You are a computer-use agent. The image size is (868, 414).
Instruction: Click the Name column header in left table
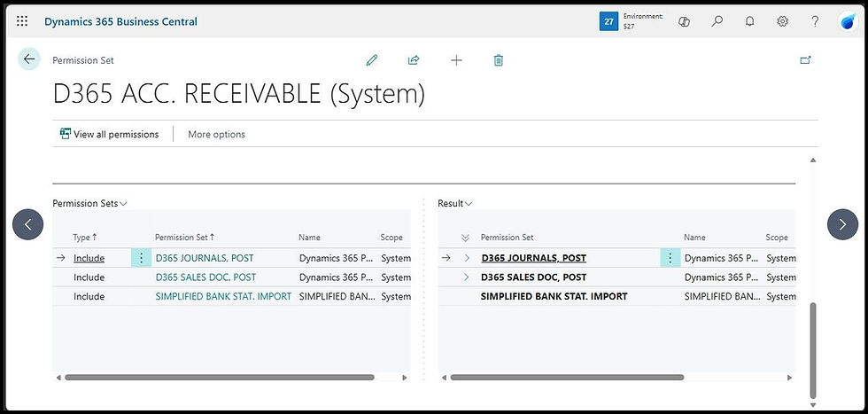[309, 238]
